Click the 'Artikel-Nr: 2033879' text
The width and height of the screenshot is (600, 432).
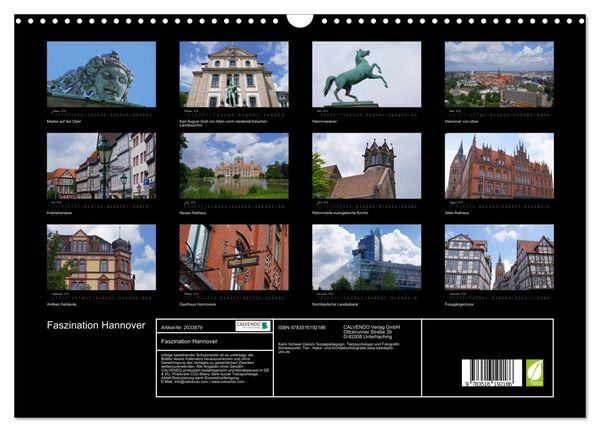click(182, 328)
